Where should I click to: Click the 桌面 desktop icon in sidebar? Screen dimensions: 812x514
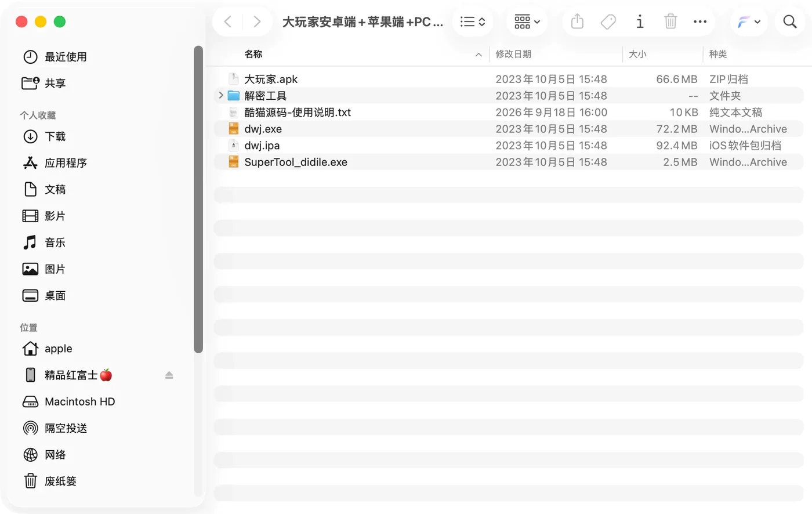(30, 296)
